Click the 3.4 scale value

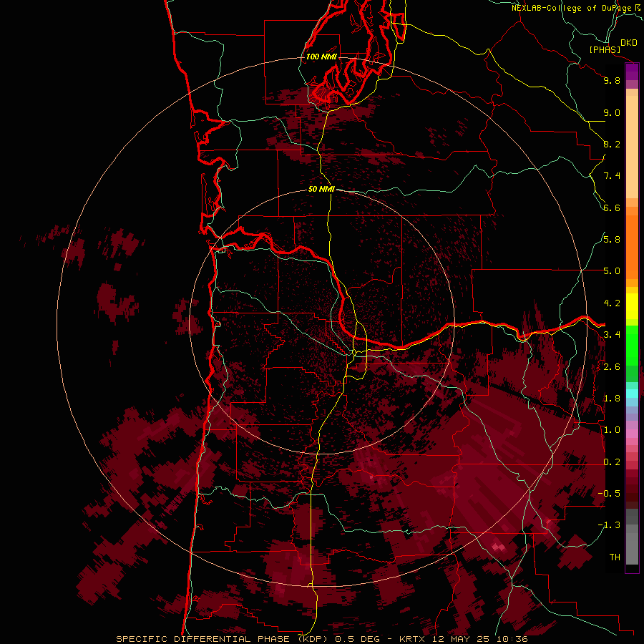pyautogui.click(x=612, y=335)
